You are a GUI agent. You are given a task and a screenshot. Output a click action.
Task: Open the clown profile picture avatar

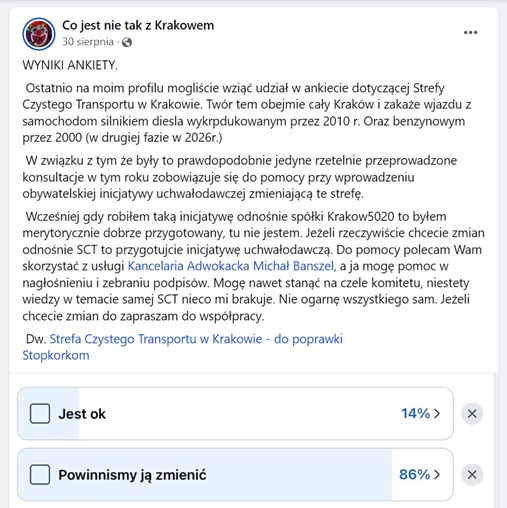pyautogui.click(x=39, y=34)
